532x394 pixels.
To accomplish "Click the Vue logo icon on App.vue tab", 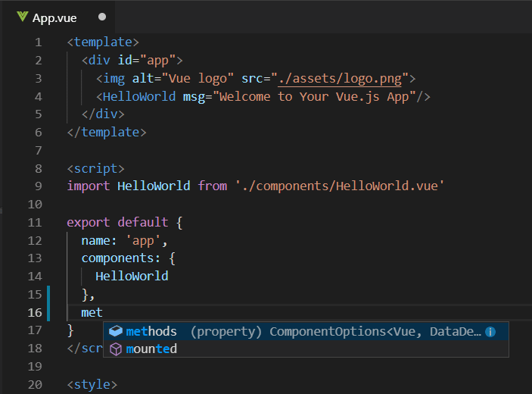I will click(23, 17).
